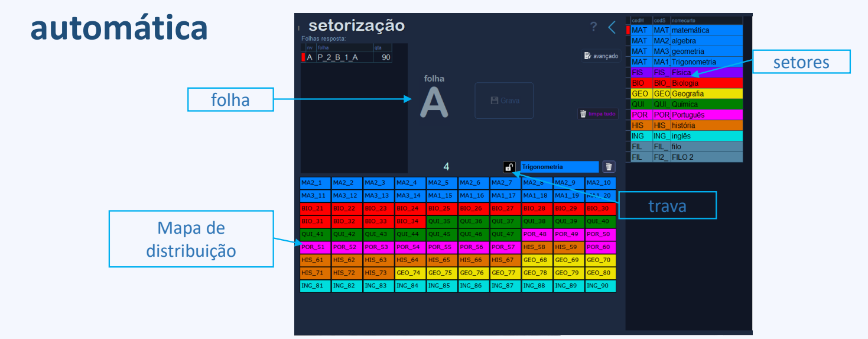This screenshot has height=339, width=868.
Task: Click map cell QUI_40
Action: (x=600, y=221)
